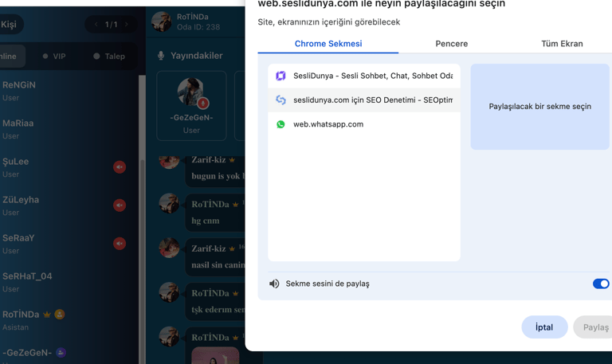
Task: Click Zarif-kiz avatar on 'bugun is yok' message
Action: click(x=169, y=161)
